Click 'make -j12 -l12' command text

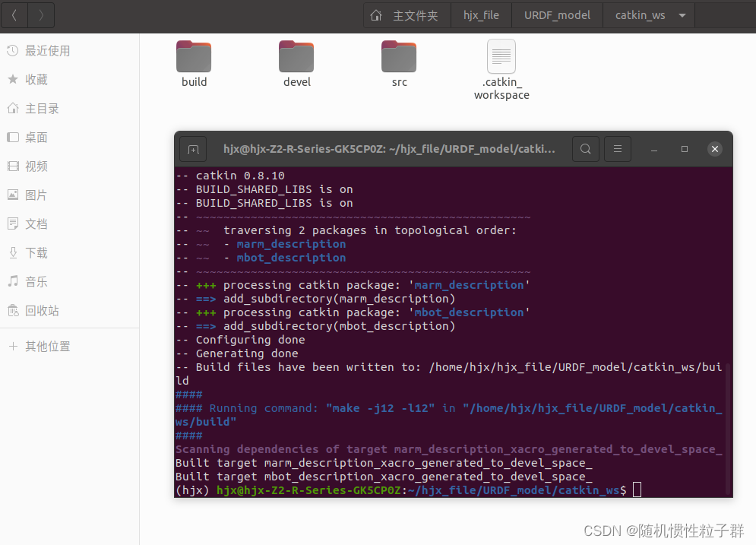click(x=380, y=408)
